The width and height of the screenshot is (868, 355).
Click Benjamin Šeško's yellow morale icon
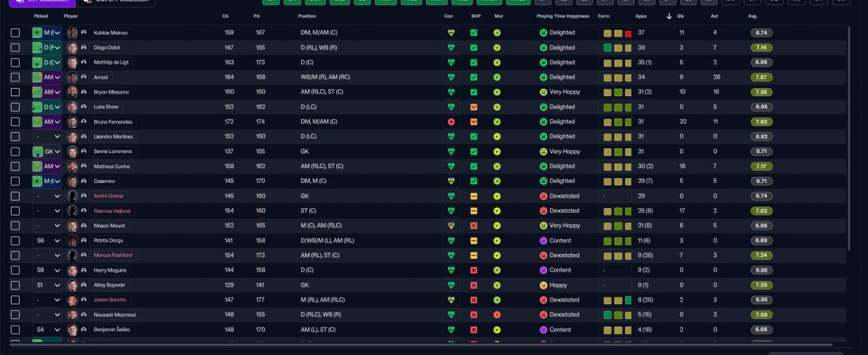pyautogui.click(x=497, y=330)
